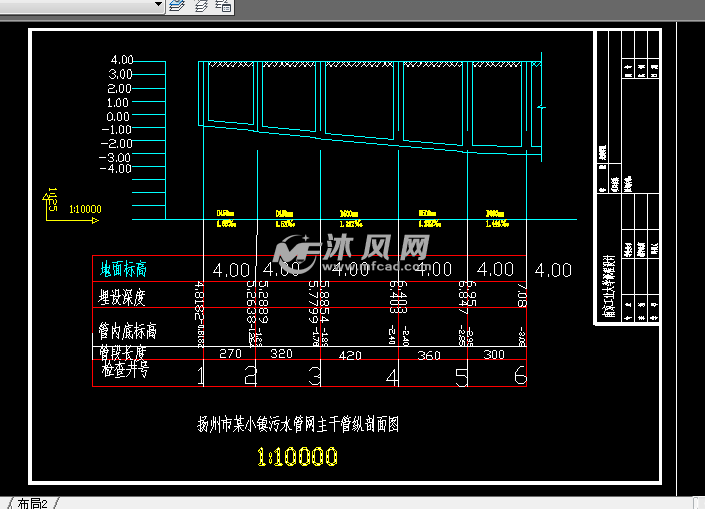This screenshot has height=509, width=705.
Task: Select manhole number 3
Action: (315, 376)
